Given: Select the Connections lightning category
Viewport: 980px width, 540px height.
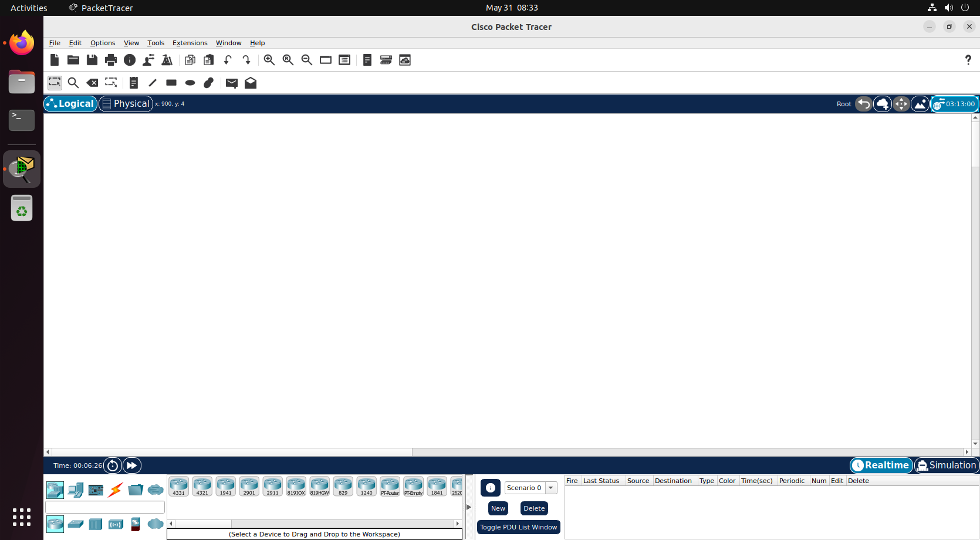Looking at the screenshot, I should [x=116, y=490].
